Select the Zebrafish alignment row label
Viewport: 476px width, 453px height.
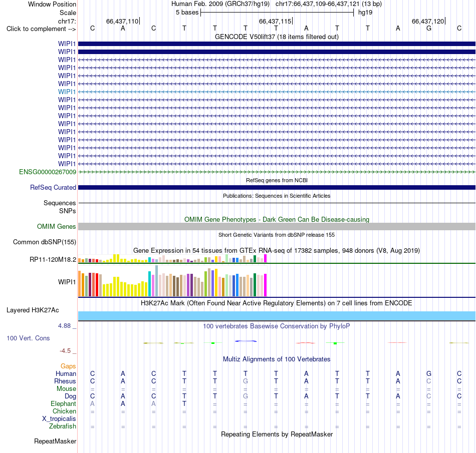click(x=63, y=426)
